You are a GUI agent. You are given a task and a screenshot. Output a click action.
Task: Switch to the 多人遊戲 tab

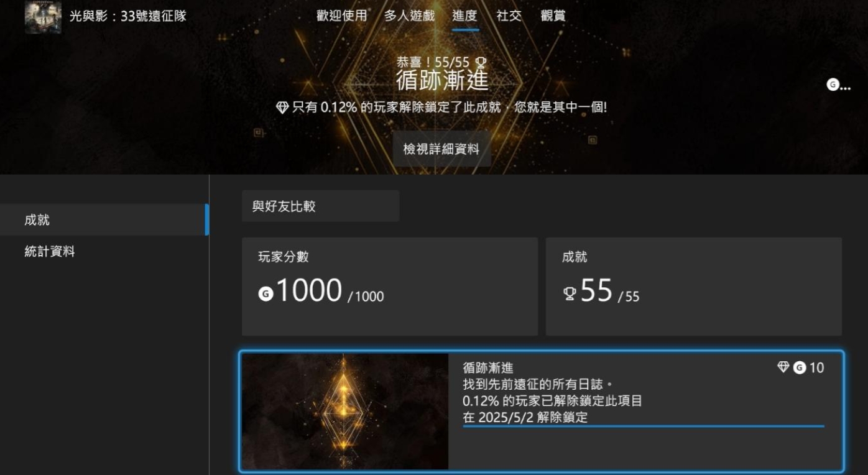point(409,16)
